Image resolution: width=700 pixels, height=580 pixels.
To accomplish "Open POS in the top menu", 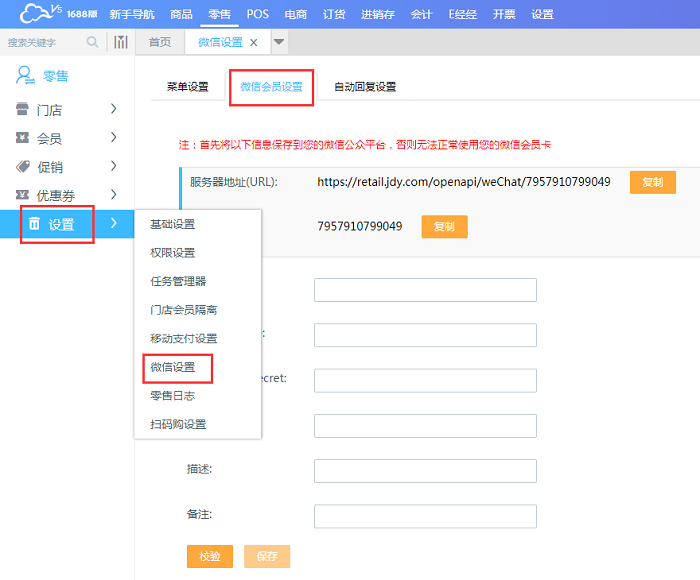I will click(258, 14).
